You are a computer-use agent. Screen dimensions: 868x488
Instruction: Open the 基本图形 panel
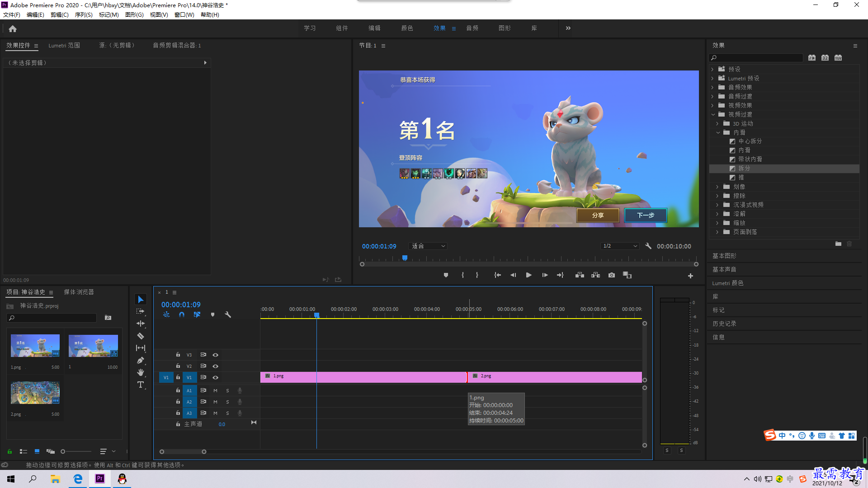click(724, 256)
